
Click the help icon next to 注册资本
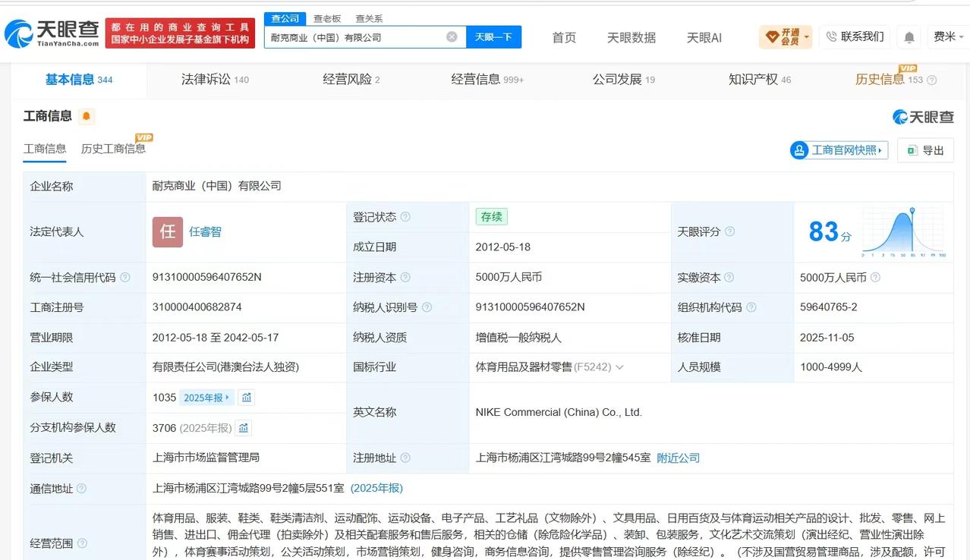click(x=405, y=278)
